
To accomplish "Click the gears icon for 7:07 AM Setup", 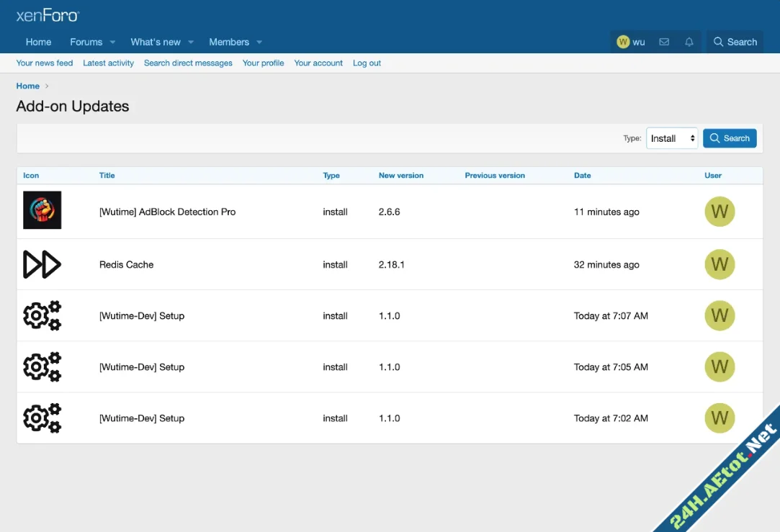I will (42, 315).
